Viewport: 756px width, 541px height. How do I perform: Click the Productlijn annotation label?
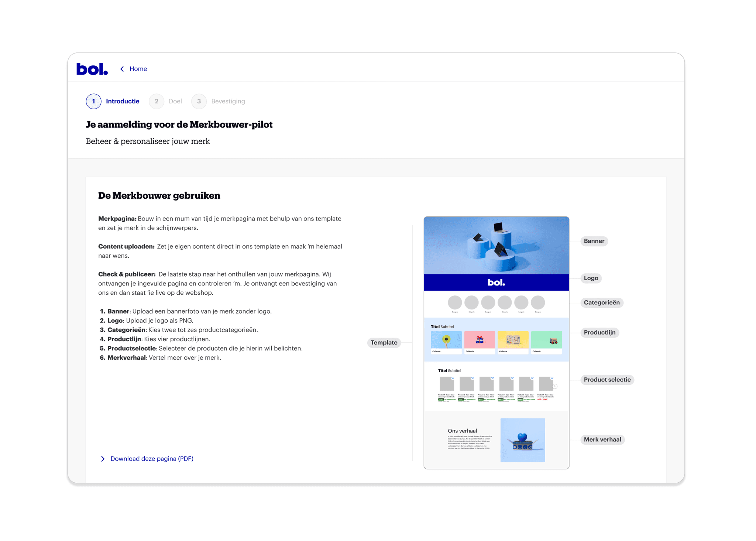[x=599, y=332]
